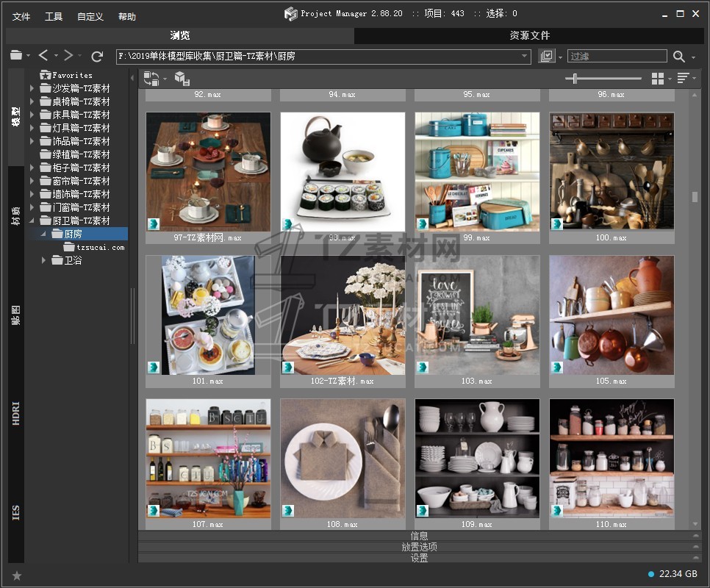Expand the 卫浴 subfolder
This screenshot has width=710, height=588.
44,260
